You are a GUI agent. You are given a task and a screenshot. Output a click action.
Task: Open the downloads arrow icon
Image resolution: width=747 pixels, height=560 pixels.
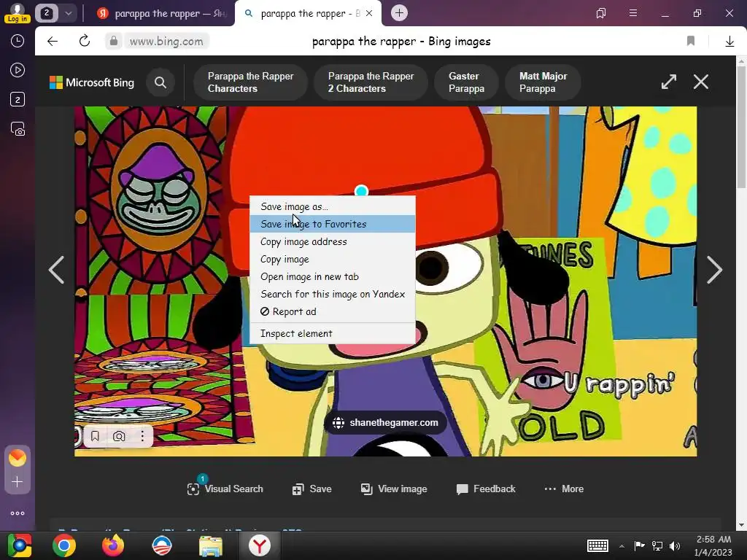[729, 42]
